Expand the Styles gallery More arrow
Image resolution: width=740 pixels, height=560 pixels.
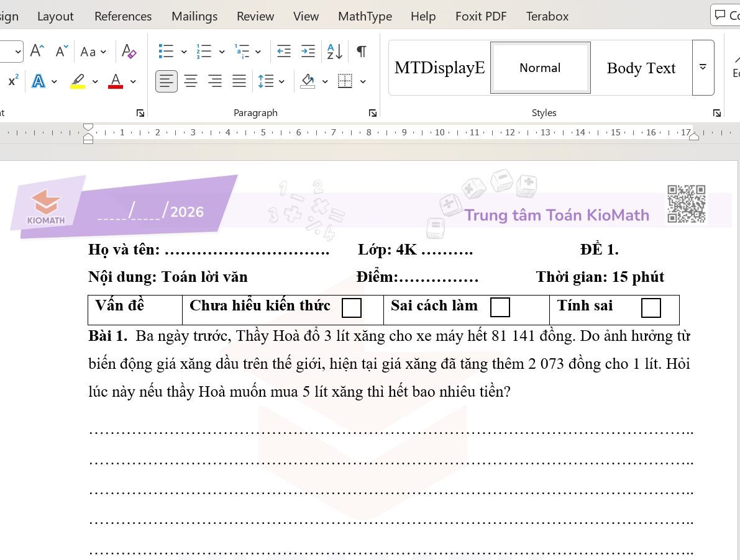point(703,68)
